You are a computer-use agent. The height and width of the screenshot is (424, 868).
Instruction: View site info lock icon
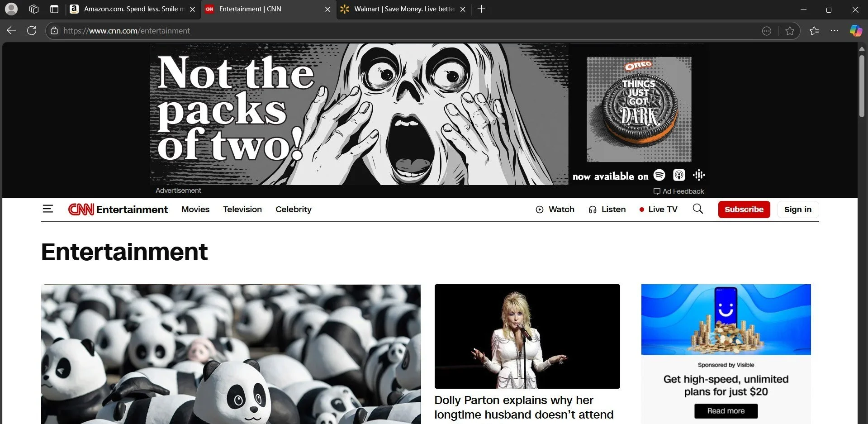click(x=54, y=31)
